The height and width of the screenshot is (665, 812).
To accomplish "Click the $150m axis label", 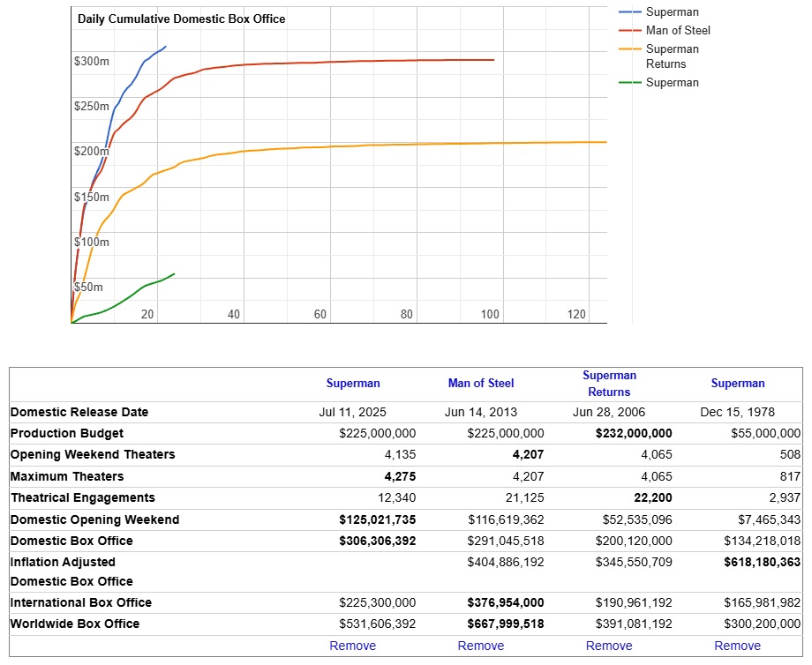I will (92, 198).
